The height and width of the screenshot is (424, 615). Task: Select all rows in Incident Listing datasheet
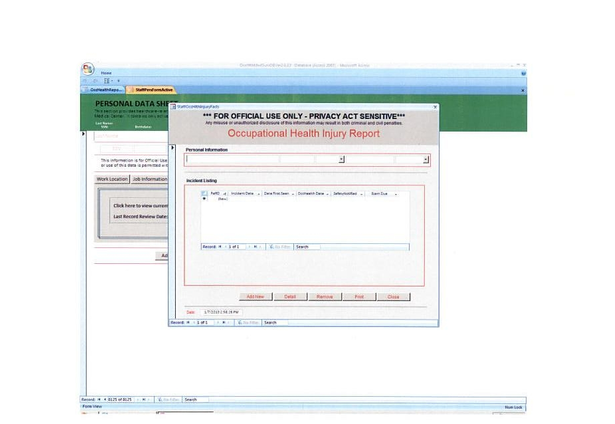(204, 193)
